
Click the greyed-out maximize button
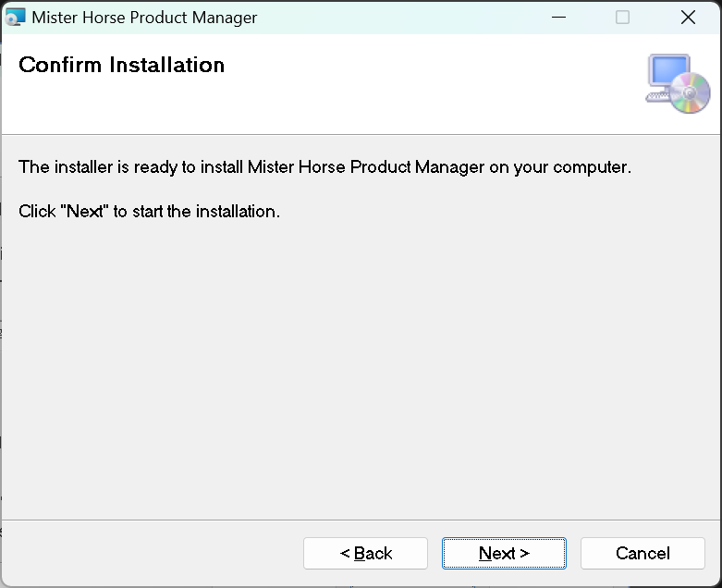click(622, 18)
